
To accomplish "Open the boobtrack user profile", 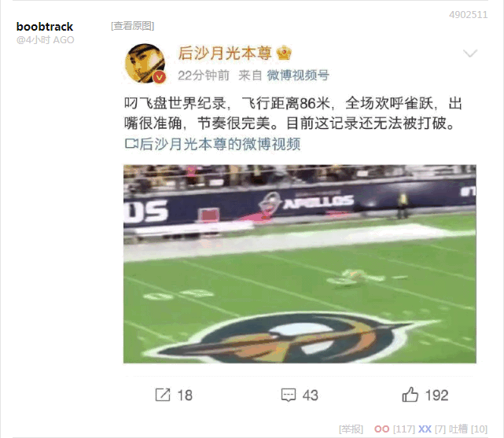I will [x=45, y=27].
